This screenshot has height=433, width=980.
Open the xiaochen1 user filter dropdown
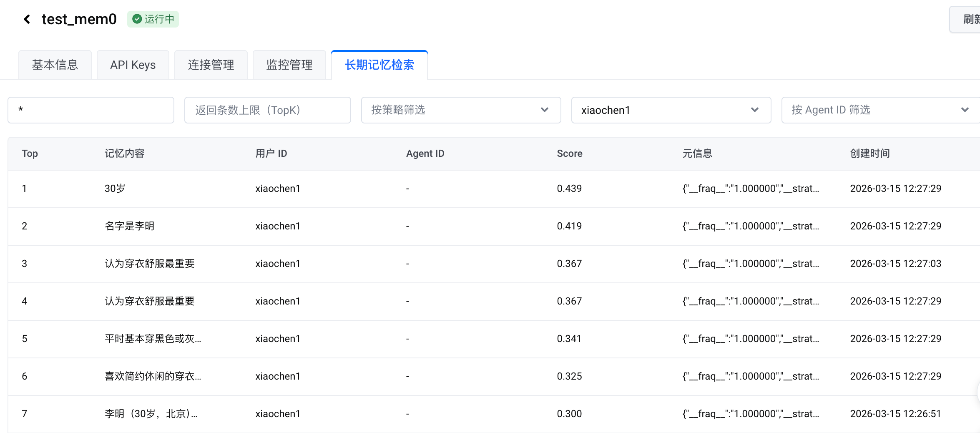click(671, 110)
